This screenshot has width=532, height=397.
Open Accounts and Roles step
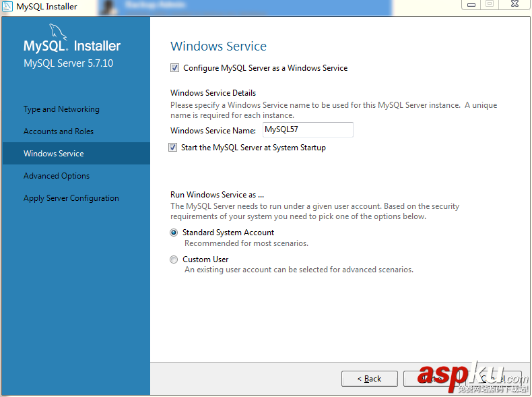click(59, 131)
